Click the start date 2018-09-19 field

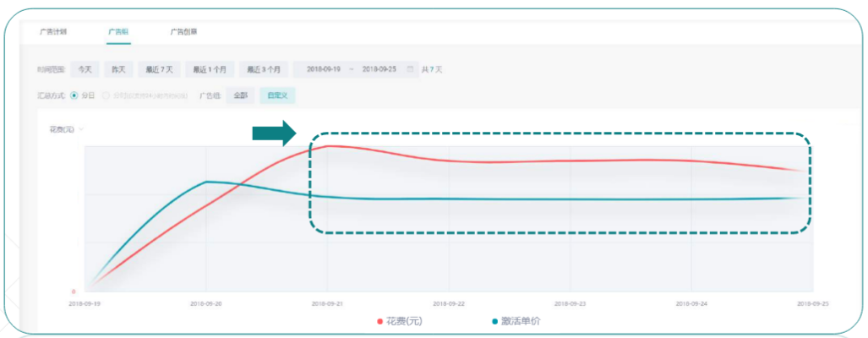pos(325,69)
